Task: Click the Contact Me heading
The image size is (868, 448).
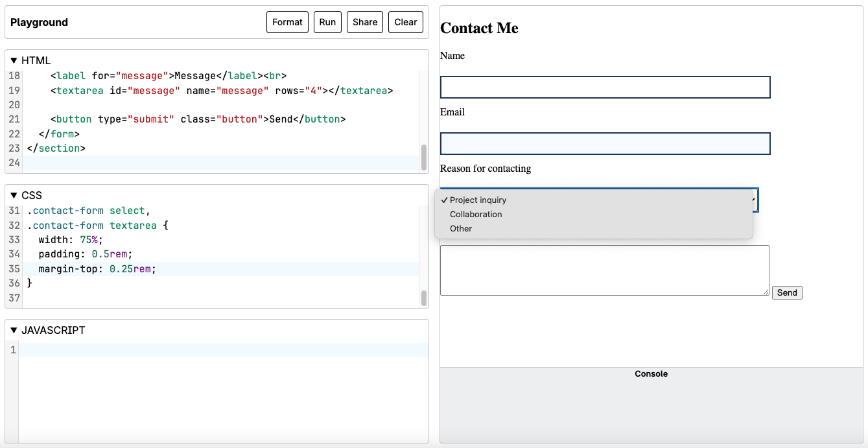Action: pos(479,28)
